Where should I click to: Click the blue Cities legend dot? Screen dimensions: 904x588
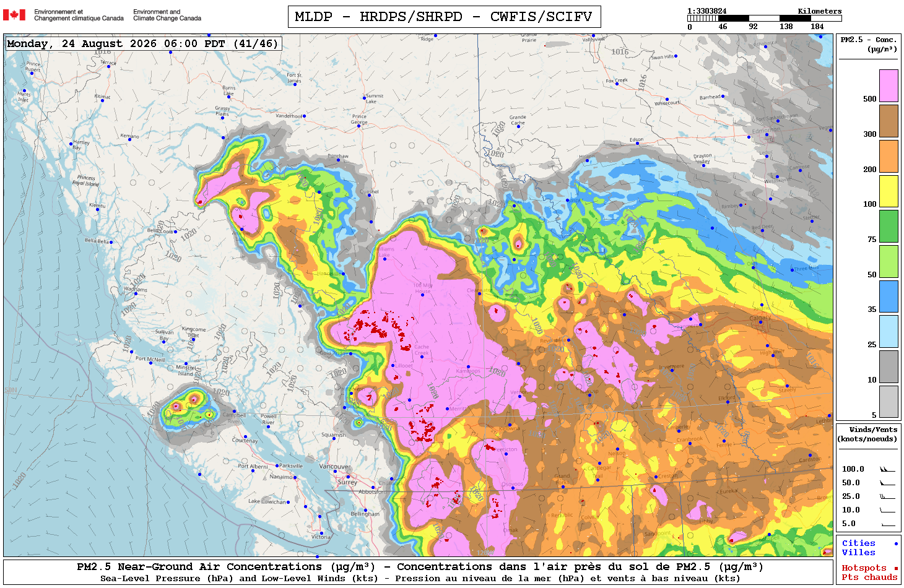[x=895, y=543]
